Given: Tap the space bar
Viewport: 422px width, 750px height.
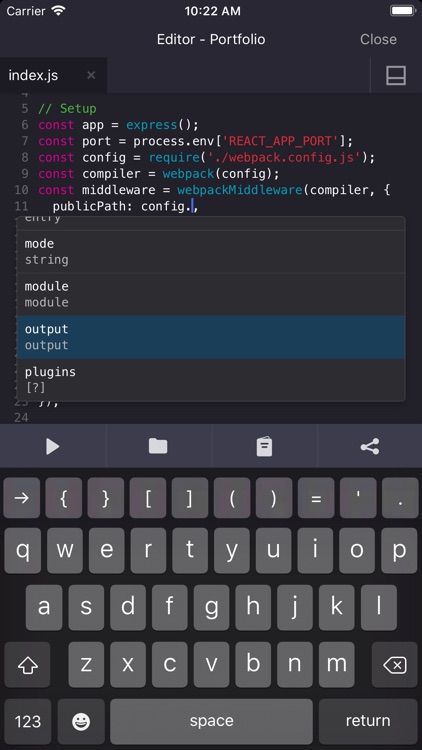Looking at the screenshot, I should tap(211, 721).
